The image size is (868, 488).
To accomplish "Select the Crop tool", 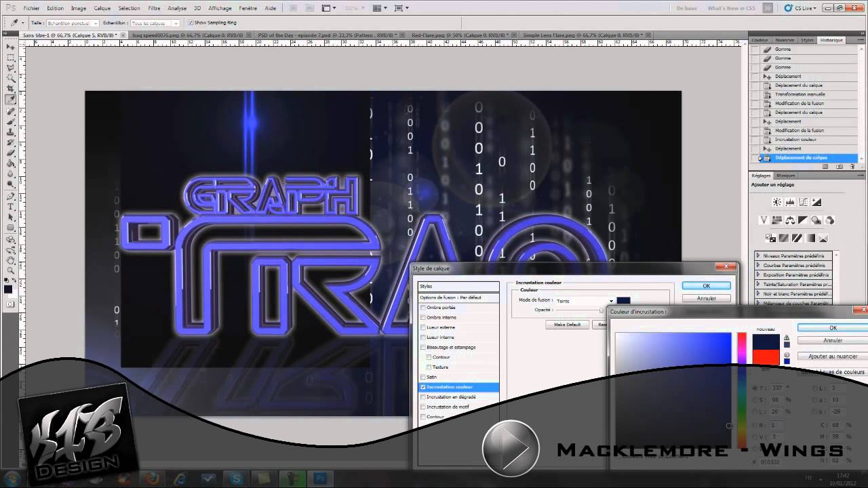I will (11, 89).
